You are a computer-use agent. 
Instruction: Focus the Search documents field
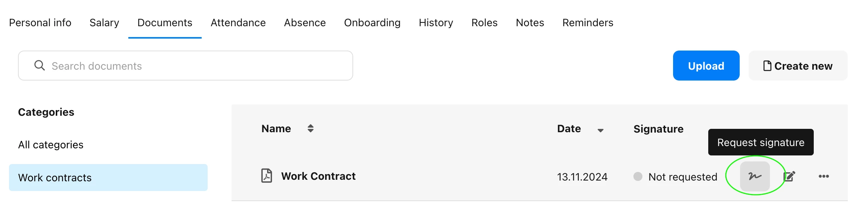coord(186,66)
